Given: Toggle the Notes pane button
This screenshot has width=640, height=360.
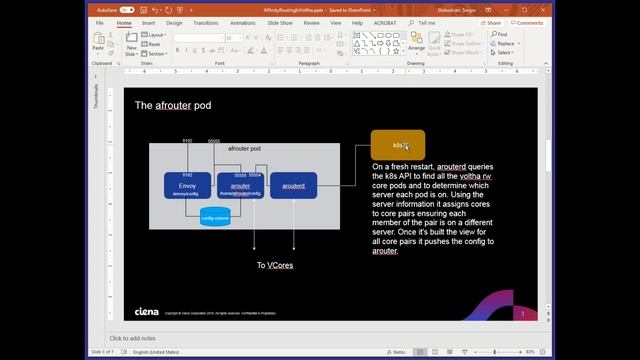Looking at the screenshot, I should click(x=396, y=352).
